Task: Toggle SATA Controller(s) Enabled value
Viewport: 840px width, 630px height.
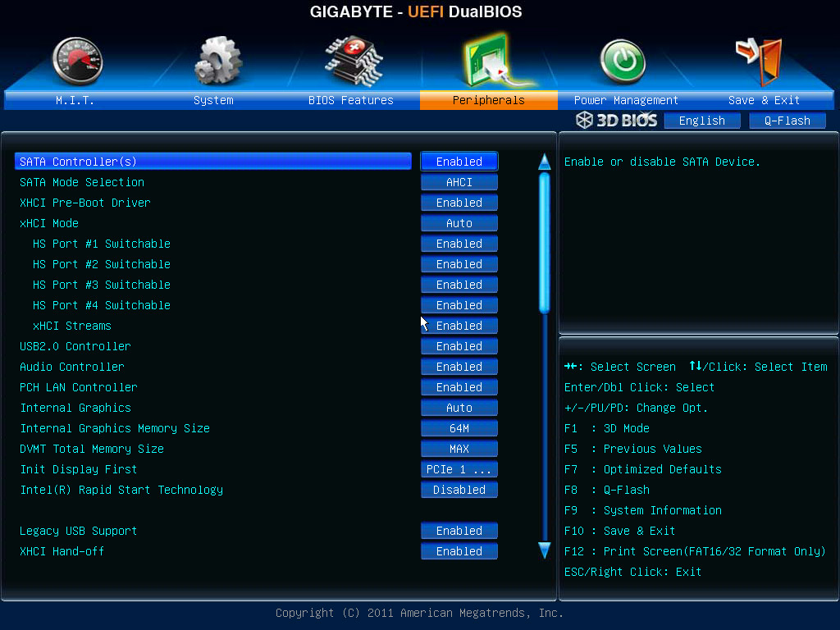Action: tap(459, 162)
